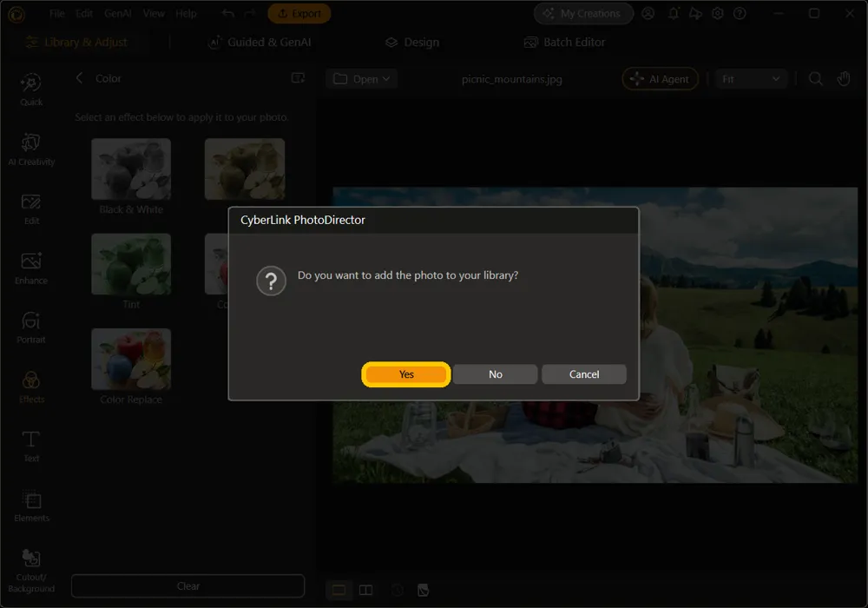Open the user account icon
This screenshot has height=608, width=868.
(x=648, y=13)
